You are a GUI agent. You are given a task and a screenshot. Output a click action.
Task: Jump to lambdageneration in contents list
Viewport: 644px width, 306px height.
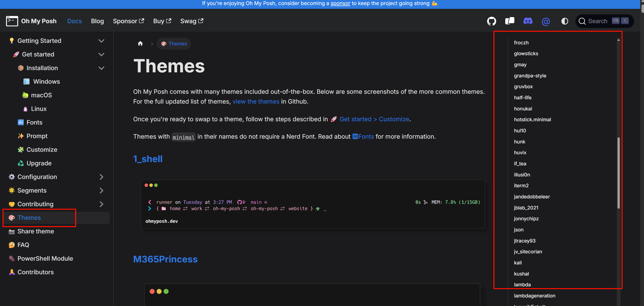(535, 296)
